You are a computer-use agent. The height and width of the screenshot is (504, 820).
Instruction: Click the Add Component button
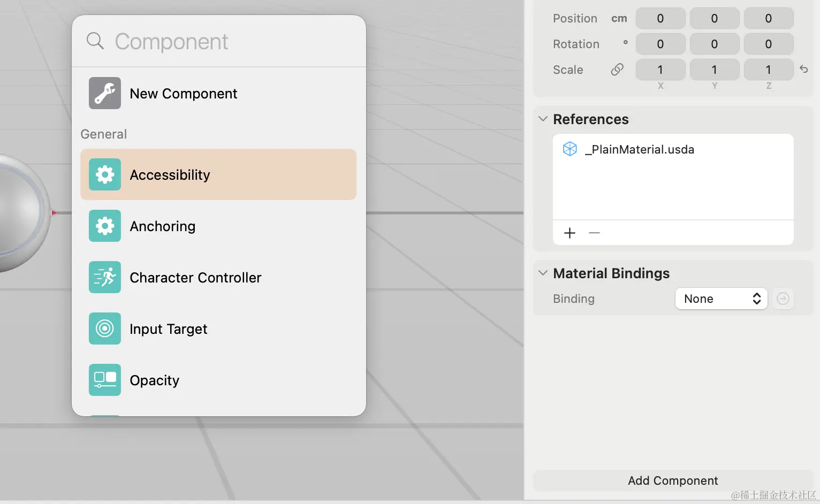point(673,480)
